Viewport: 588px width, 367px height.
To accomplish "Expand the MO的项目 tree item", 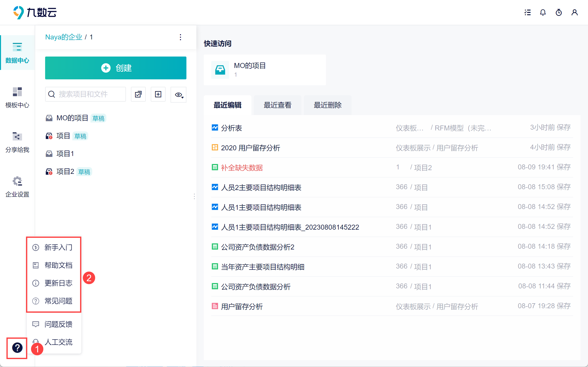I will 72,118.
